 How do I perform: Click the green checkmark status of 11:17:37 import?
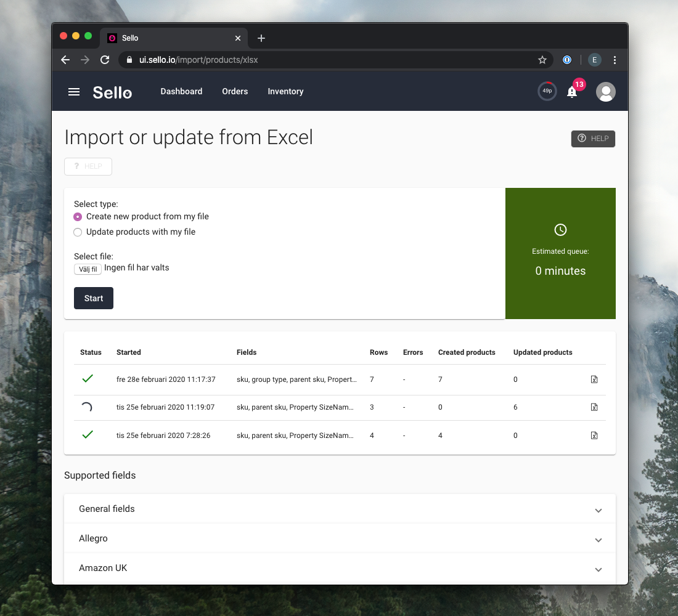(88, 379)
